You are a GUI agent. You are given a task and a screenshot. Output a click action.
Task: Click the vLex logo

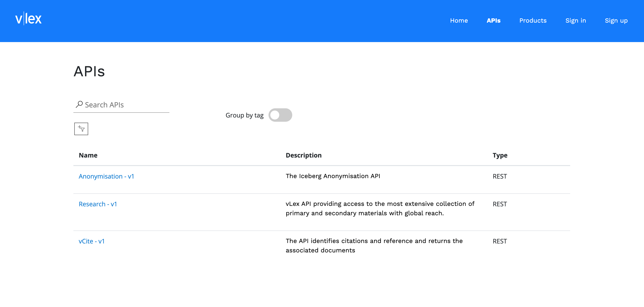pos(28,19)
